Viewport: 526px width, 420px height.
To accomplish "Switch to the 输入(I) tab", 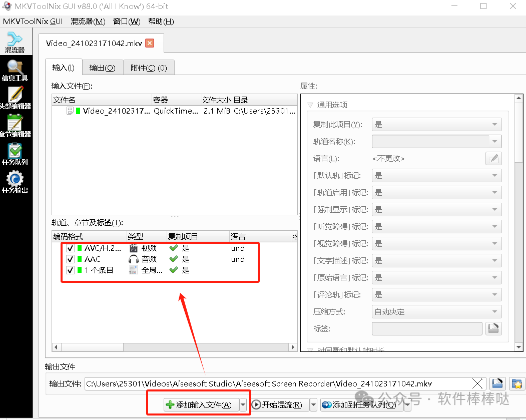I will [x=64, y=68].
